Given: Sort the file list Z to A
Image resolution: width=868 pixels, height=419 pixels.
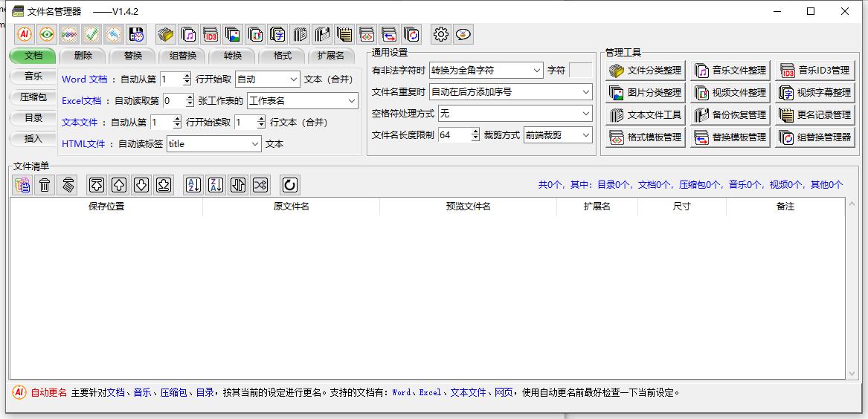Looking at the screenshot, I should click(x=216, y=185).
